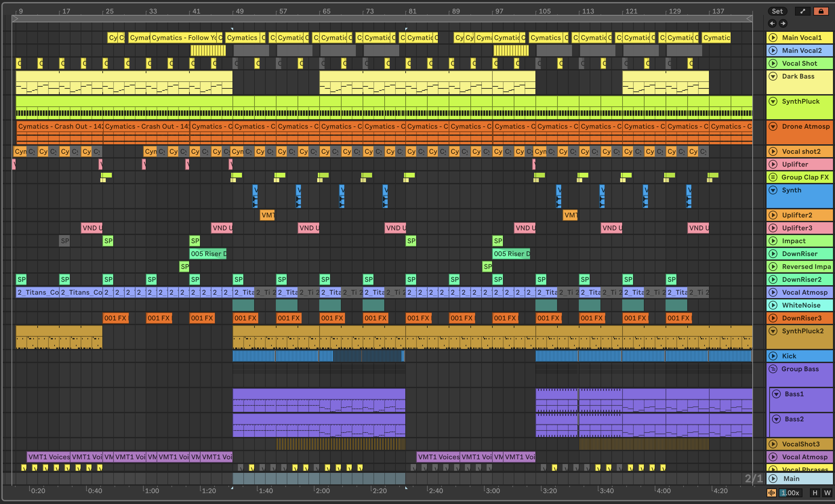
Task: Toggle the Lock Envelopes padlock button
Action: click(821, 11)
